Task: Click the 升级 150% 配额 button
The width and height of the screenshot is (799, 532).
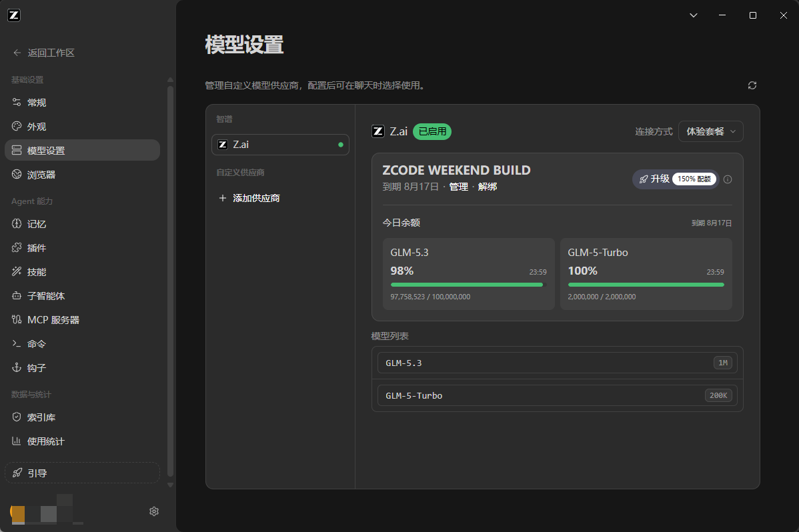Action: tap(676, 179)
